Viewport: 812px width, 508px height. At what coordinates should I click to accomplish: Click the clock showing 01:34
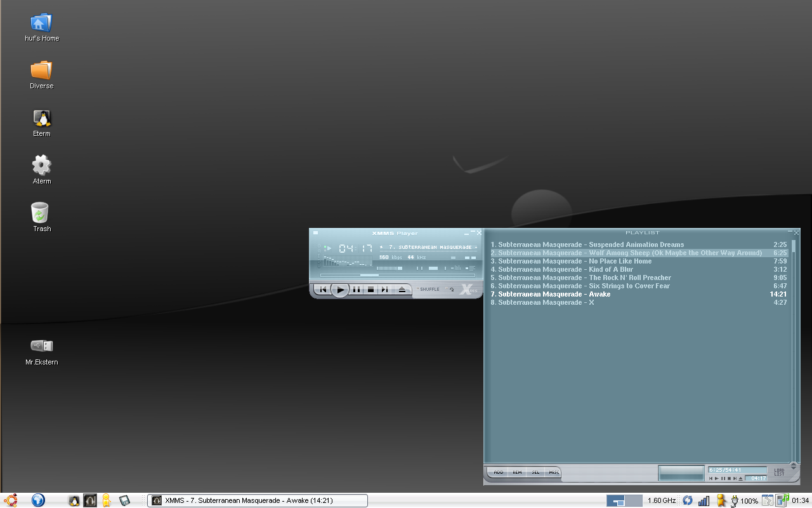point(800,501)
